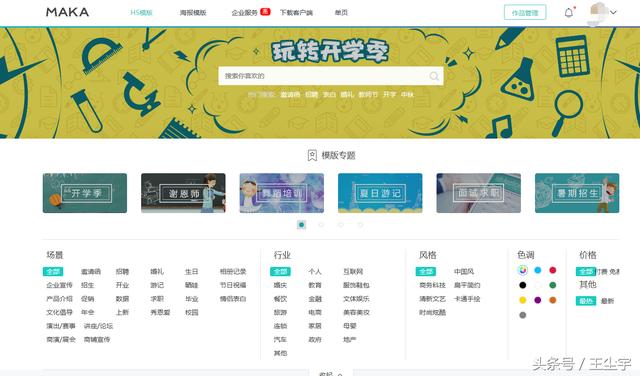This screenshot has height=376, width=640.
Task: Filter industry by 政府
Action: click(x=315, y=339)
